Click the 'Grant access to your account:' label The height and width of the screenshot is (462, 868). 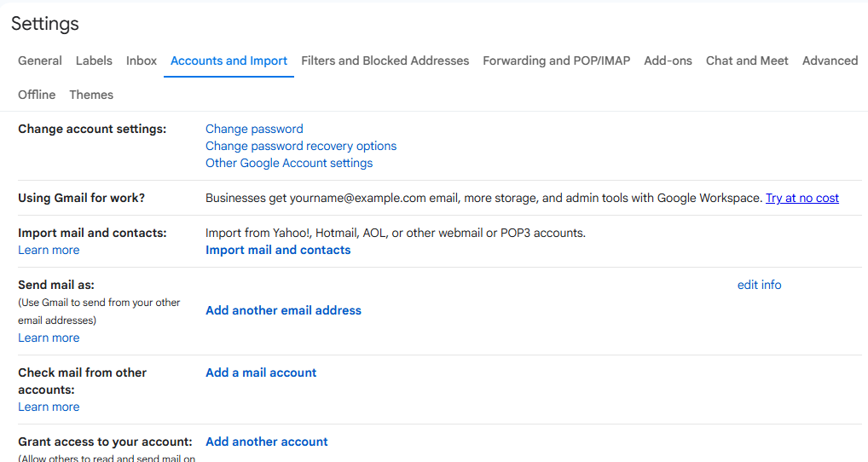pyautogui.click(x=105, y=442)
